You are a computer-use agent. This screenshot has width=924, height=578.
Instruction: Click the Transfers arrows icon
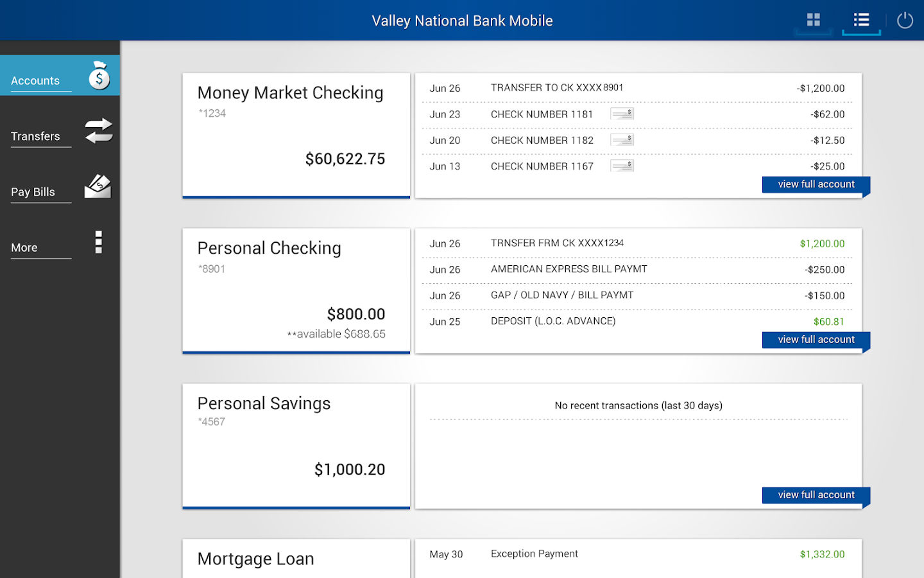99,130
